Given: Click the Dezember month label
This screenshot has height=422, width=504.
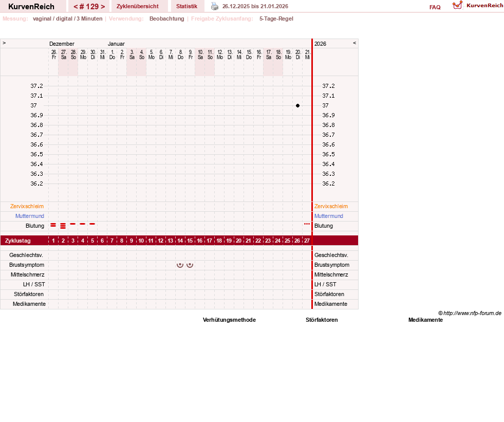Looking at the screenshot, I should tap(62, 44).
